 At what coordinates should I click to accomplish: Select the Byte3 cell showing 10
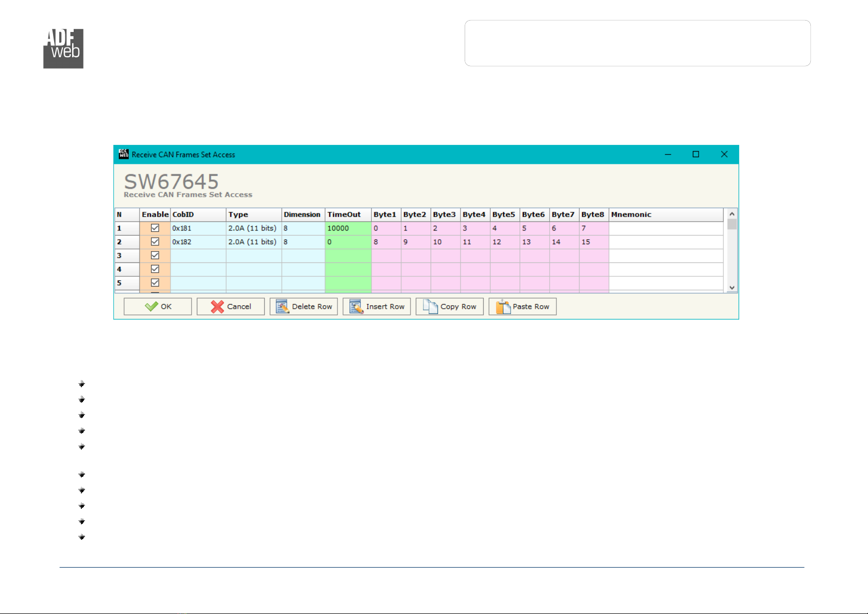pos(446,242)
